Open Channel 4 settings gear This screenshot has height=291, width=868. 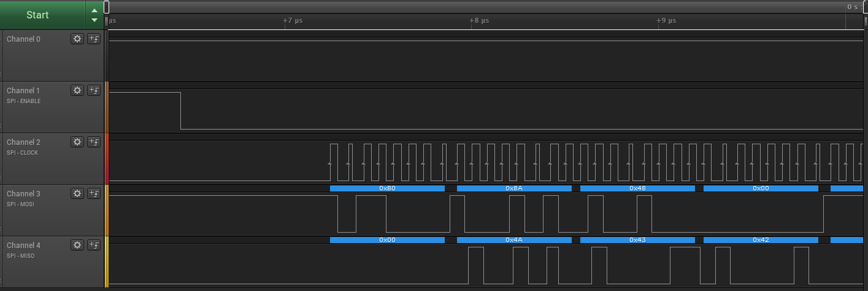pos(77,245)
